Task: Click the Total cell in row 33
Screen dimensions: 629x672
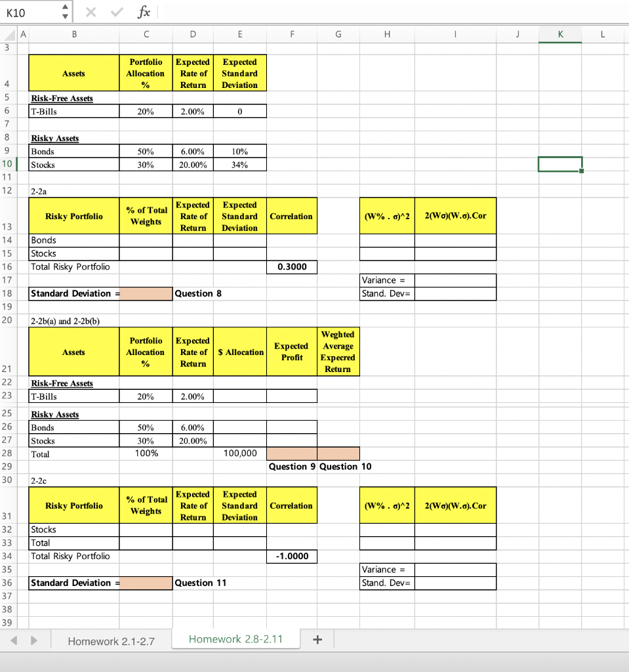Action: (74, 543)
